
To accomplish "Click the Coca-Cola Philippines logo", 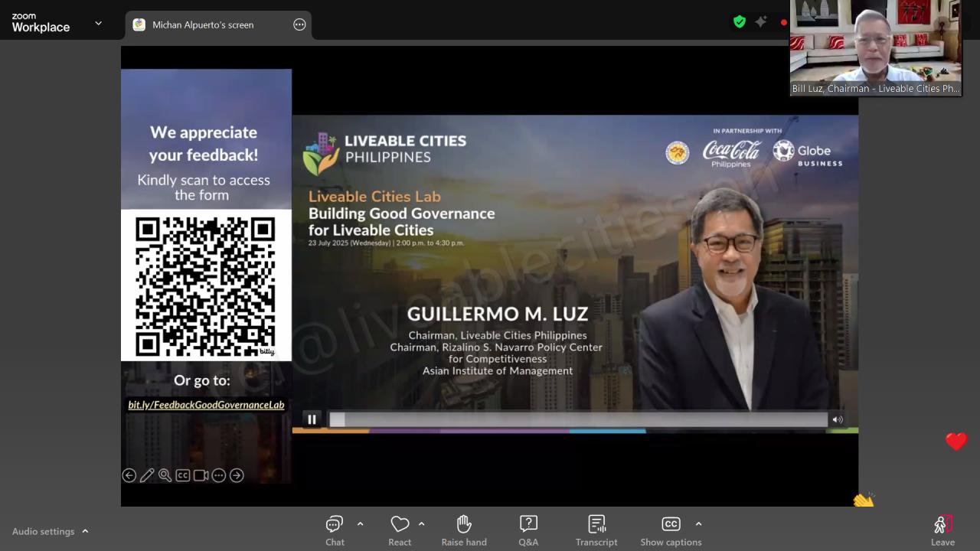I will [x=731, y=152].
